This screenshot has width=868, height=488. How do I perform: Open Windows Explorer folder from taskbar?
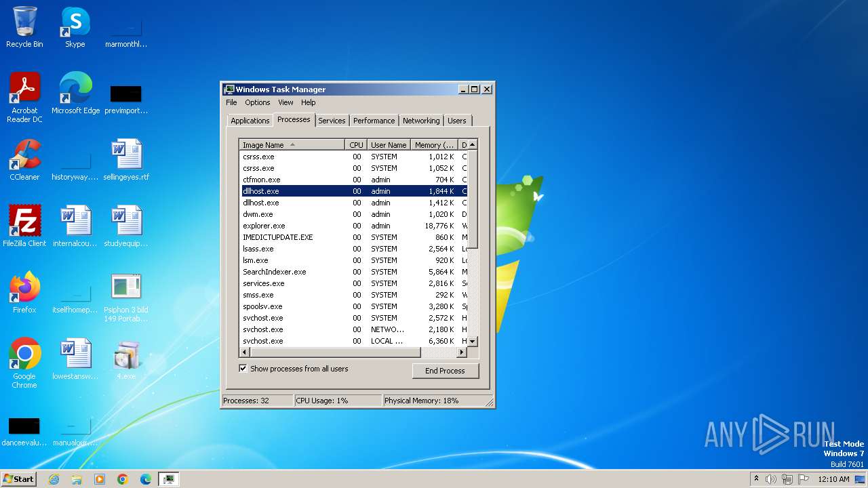[x=77, y=479]
